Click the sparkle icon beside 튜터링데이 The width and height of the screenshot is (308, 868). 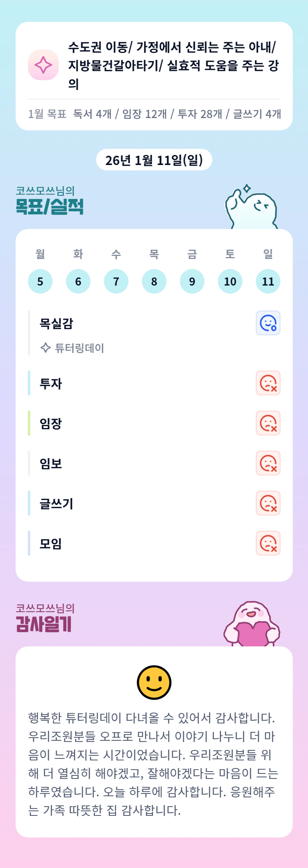pyautogui.click(x=45, y=348)
